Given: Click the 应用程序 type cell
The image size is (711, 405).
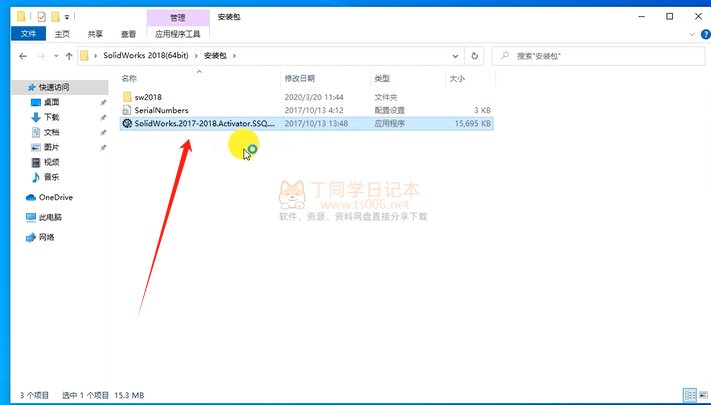Looking at the screenshot, I should point(390,123).
